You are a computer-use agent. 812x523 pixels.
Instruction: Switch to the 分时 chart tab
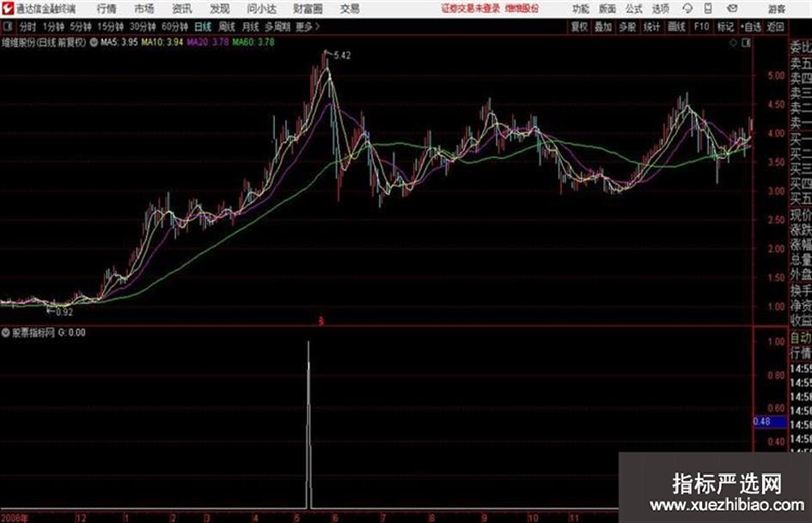27,27
